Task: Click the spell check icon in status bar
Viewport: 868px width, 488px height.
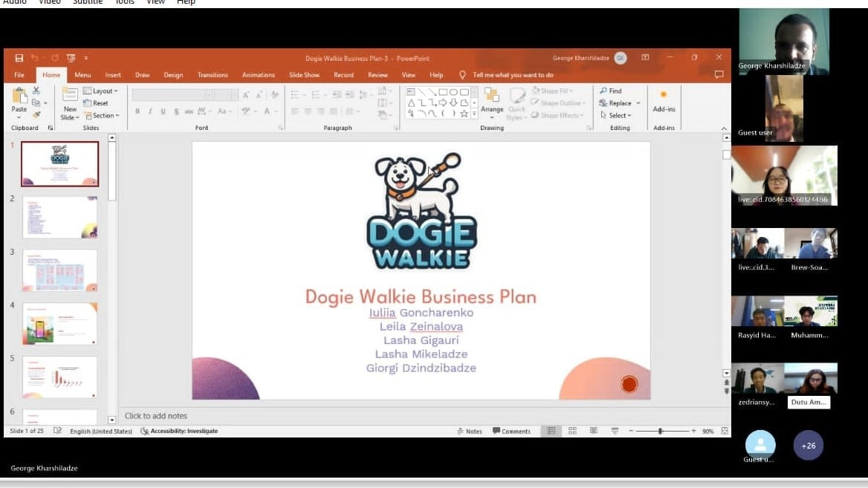Action: (57, 431)
